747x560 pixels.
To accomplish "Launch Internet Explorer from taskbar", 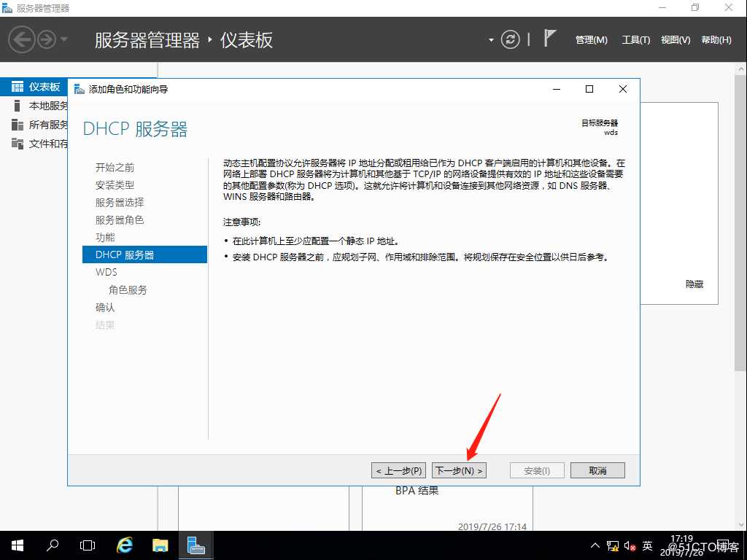I will point(125,545).
